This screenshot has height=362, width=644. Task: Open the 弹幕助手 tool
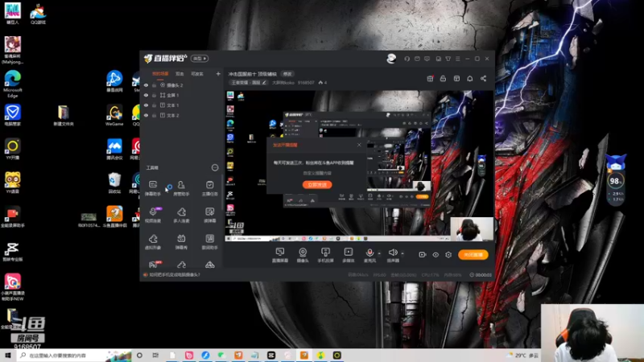[x=153, y=188]
